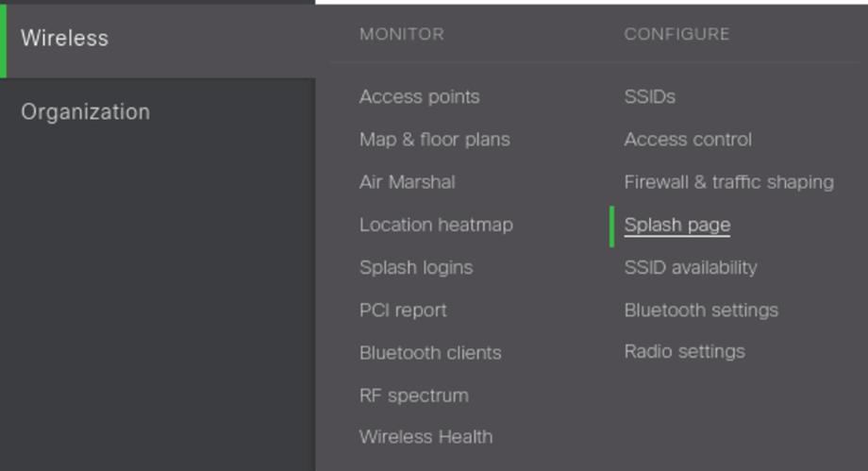Navigate to Wireless Health

coord(426,437)
